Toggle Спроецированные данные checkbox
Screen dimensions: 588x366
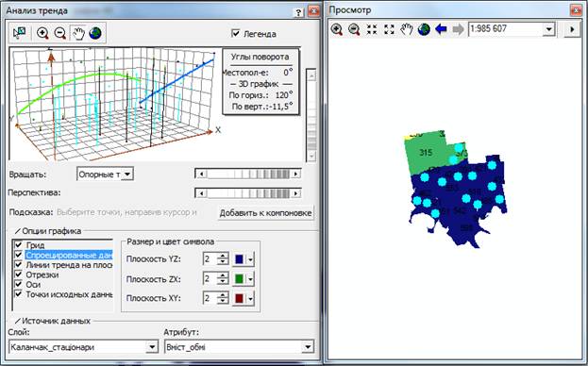coord(18,255)
